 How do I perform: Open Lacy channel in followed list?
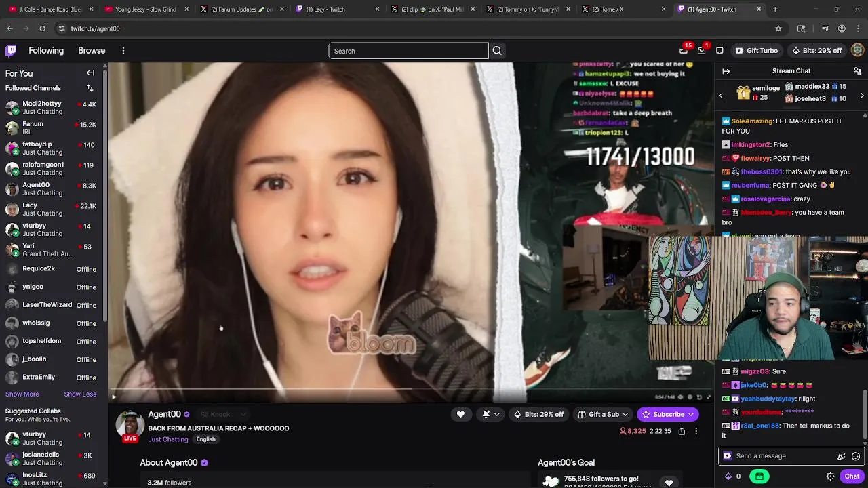coord(53,209)
